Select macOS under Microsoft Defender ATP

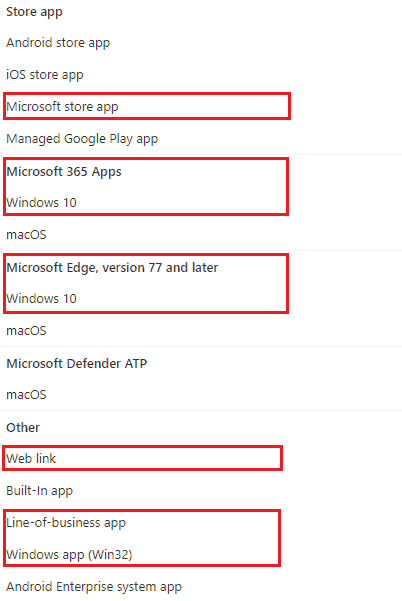click(x=26, y=394)
